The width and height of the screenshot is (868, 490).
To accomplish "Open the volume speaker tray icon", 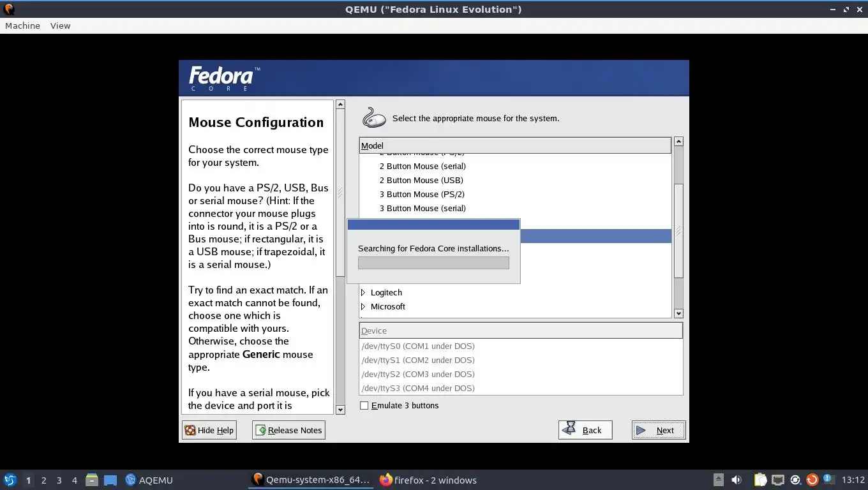I will (736, 480).
